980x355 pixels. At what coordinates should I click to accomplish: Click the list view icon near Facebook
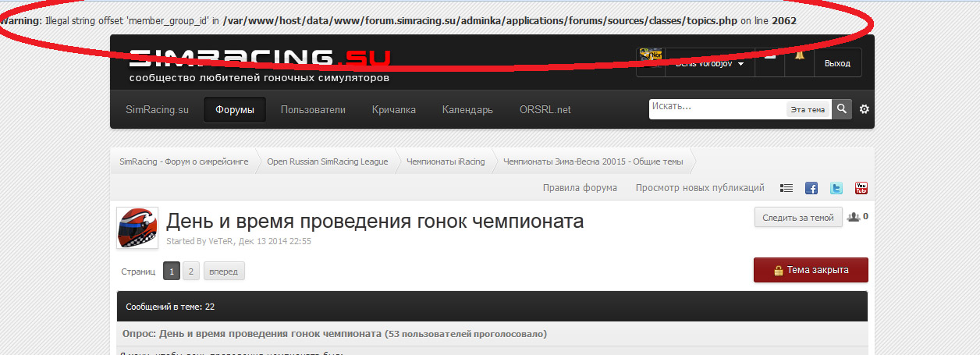[786, 188]
